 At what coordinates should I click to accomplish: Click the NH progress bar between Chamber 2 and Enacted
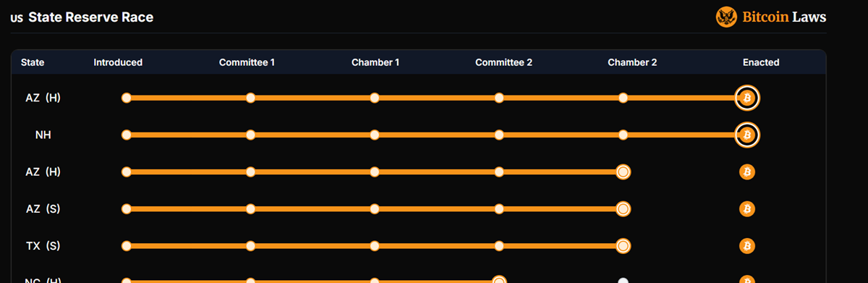pos(679,135)
